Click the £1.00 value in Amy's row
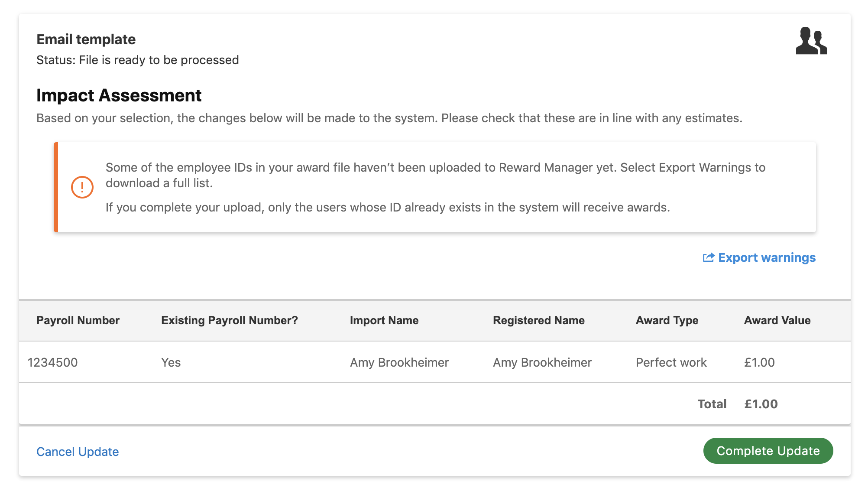The height and width of the screenshot is (488, 868). coord(759,362)
